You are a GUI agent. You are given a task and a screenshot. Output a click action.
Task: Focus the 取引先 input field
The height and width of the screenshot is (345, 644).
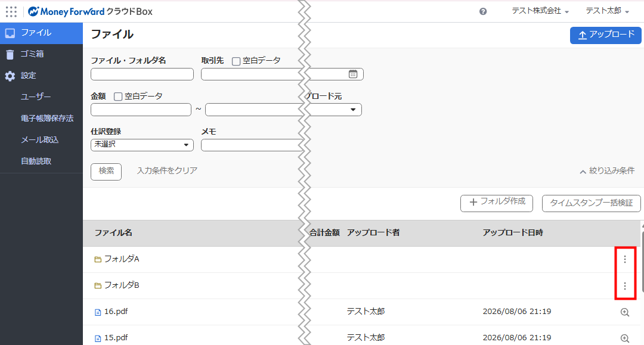[x=252, y=74]
